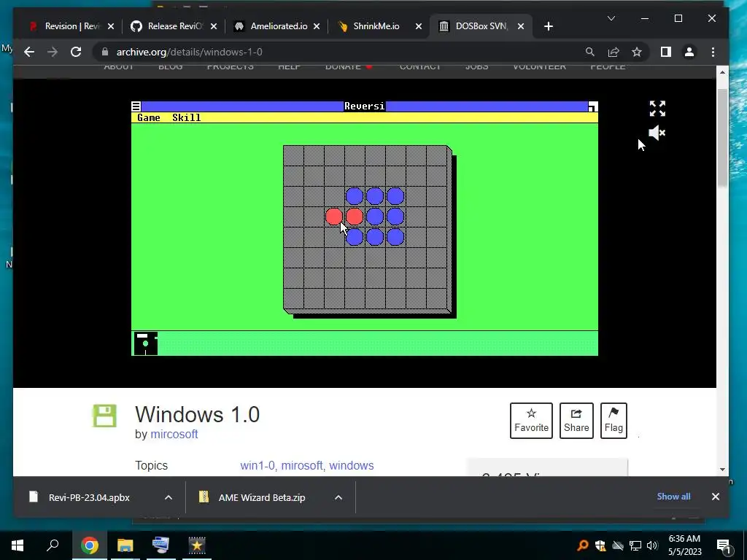The image size is (747, 560).
Task: Click the zoom magnifier in address bar
Action: [x=589, y=52]
